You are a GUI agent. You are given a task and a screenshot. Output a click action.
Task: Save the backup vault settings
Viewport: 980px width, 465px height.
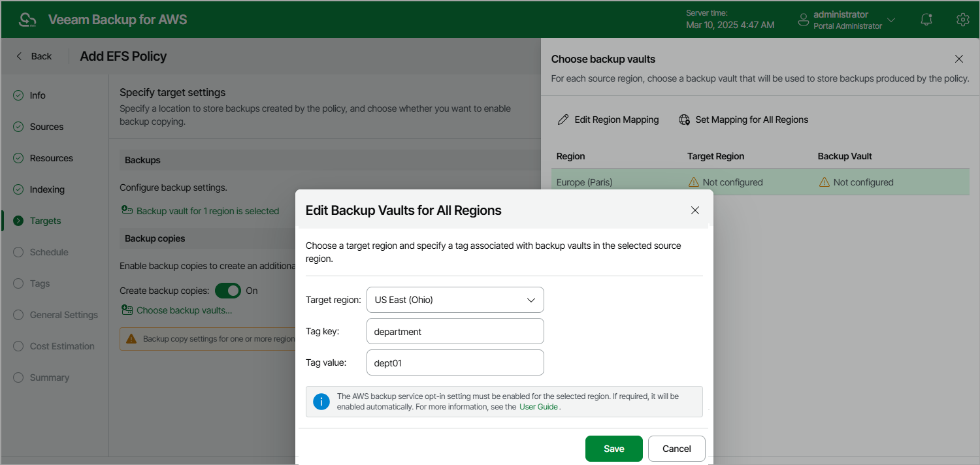click(613, 449)
